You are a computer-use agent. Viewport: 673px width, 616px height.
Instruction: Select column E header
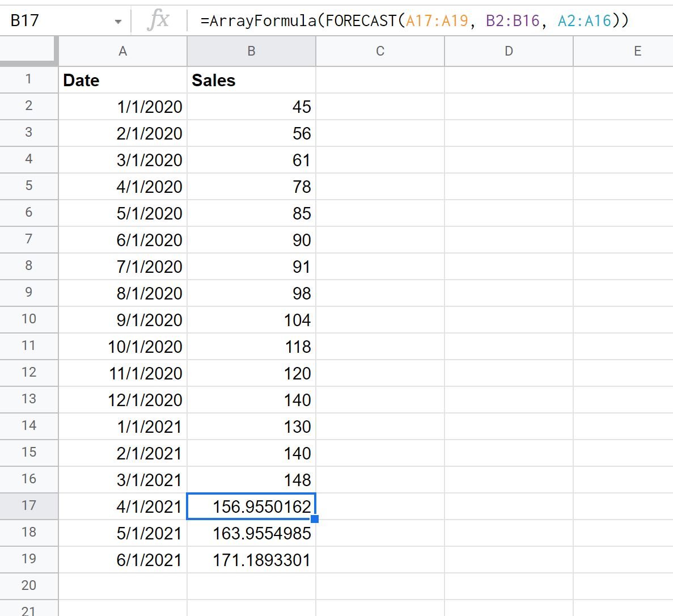(623, 51)
